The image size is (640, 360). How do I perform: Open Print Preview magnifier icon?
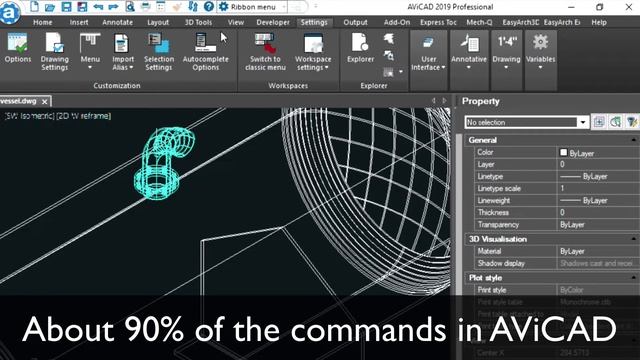pos(130,7)
